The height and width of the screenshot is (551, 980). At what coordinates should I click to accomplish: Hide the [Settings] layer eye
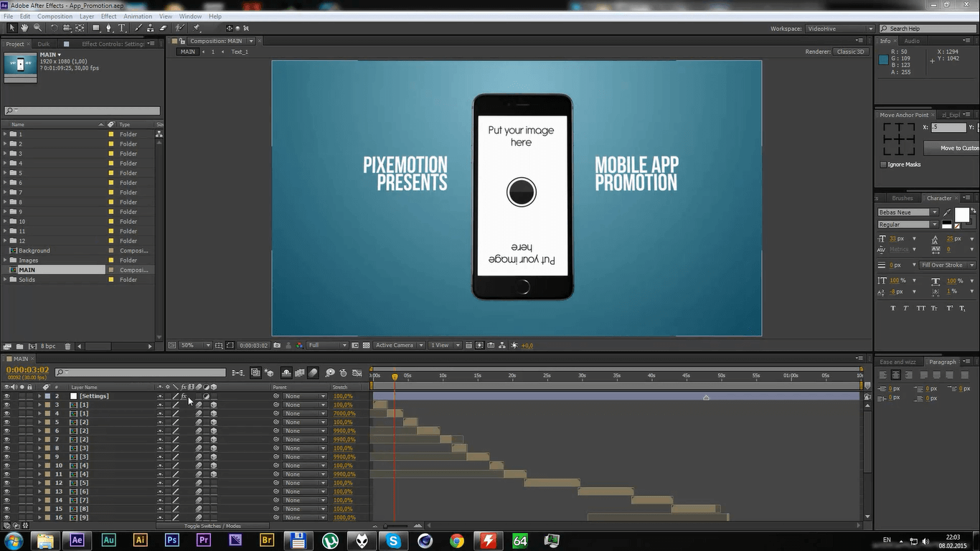[x=6, y=396]
